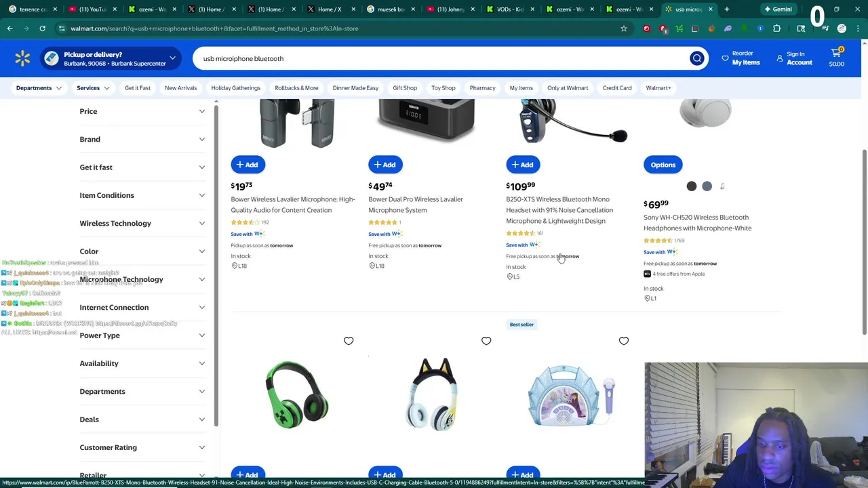The height and width of the screenshot is (488, 868).
Task: Expand the Internet Connection filter
Action: [142, 307]
